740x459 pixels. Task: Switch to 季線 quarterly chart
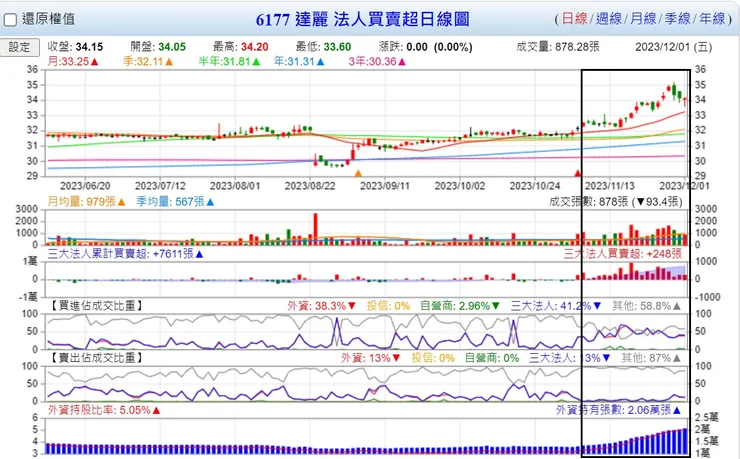pyautogui.click(x=678, y=19)
